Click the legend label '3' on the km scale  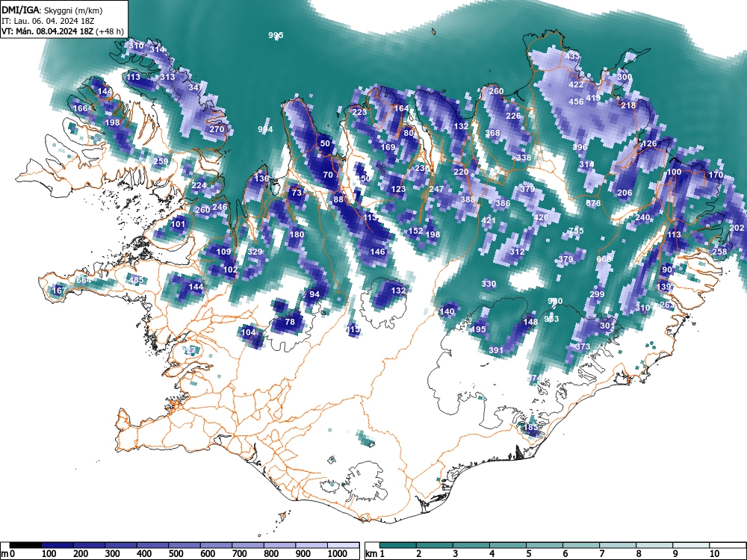456,554
